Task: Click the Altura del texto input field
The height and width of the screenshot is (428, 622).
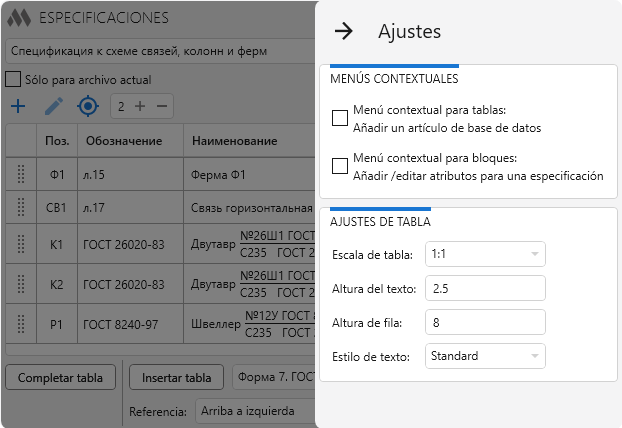Action: tap(485, 288)
